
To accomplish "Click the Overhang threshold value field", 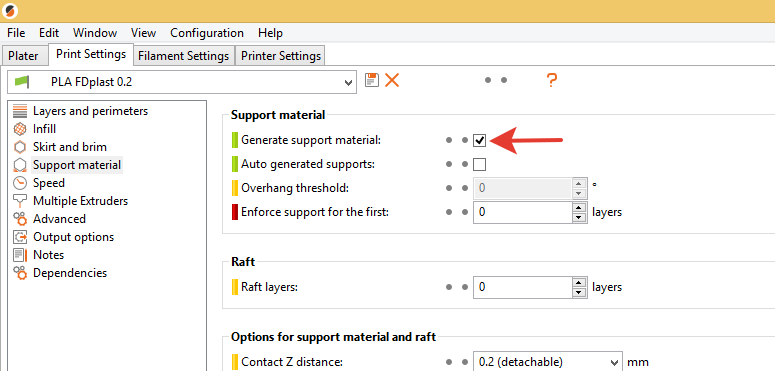I will (522, 188).
